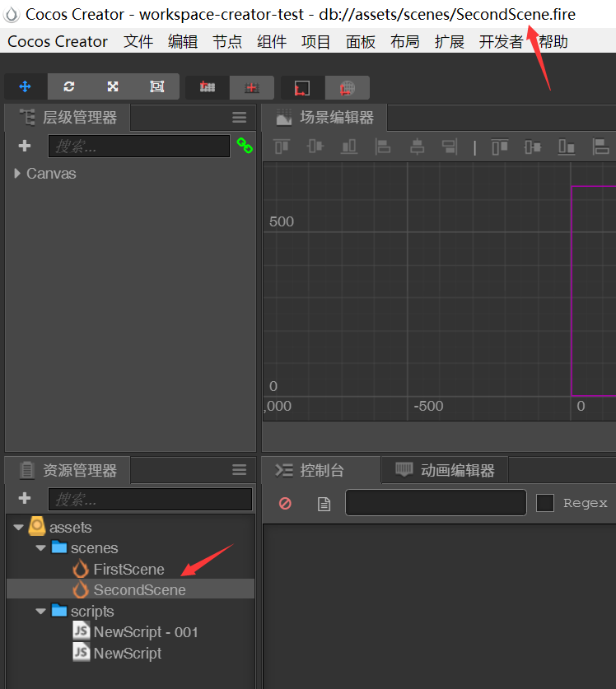The height and width of the screenshot is (689, 616).
Task: Click the align right icon
Action: [450, 147]
